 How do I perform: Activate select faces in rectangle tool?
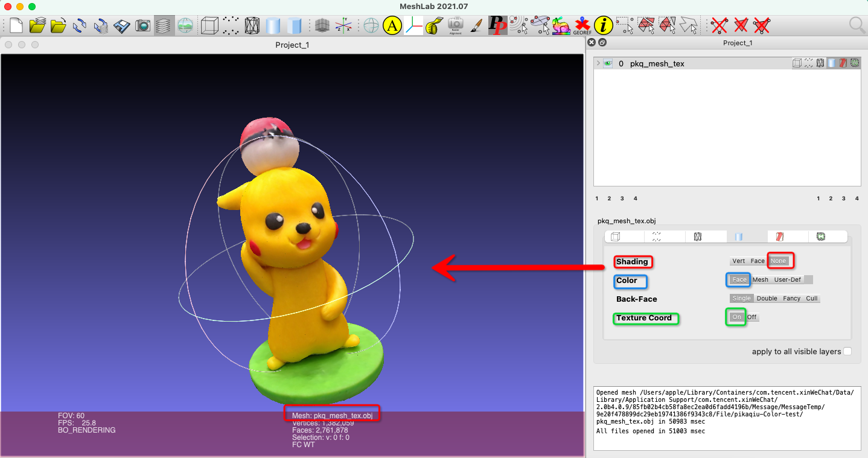646,25
